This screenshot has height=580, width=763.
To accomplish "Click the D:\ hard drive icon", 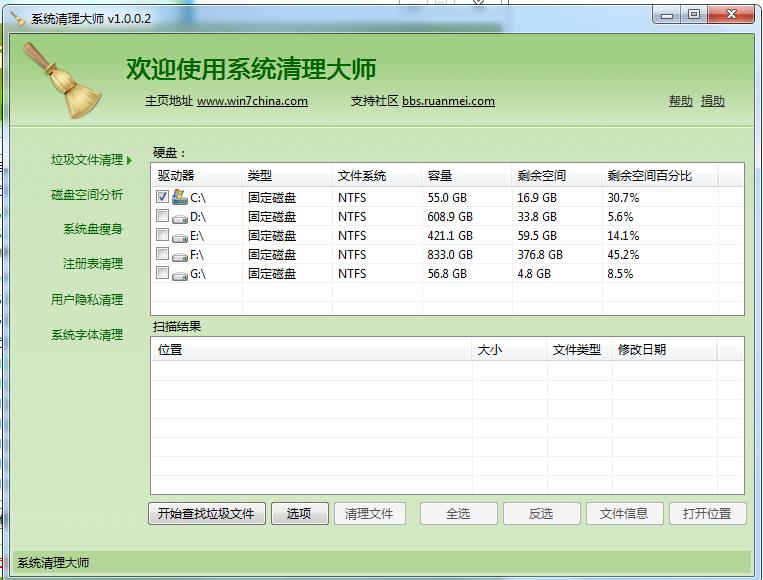I will pos(180,218).
